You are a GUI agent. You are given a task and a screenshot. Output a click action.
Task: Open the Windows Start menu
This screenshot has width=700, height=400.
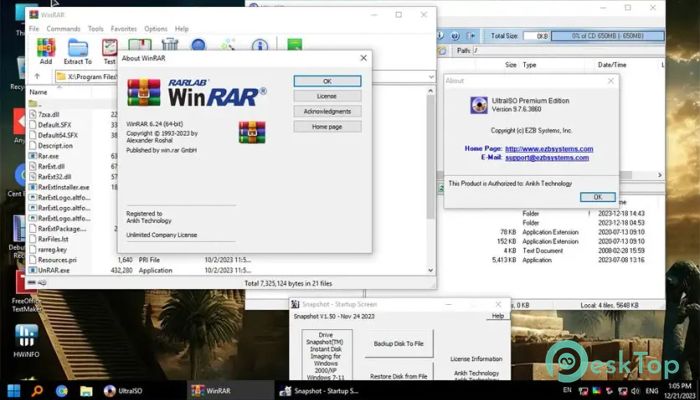[13, 391]
